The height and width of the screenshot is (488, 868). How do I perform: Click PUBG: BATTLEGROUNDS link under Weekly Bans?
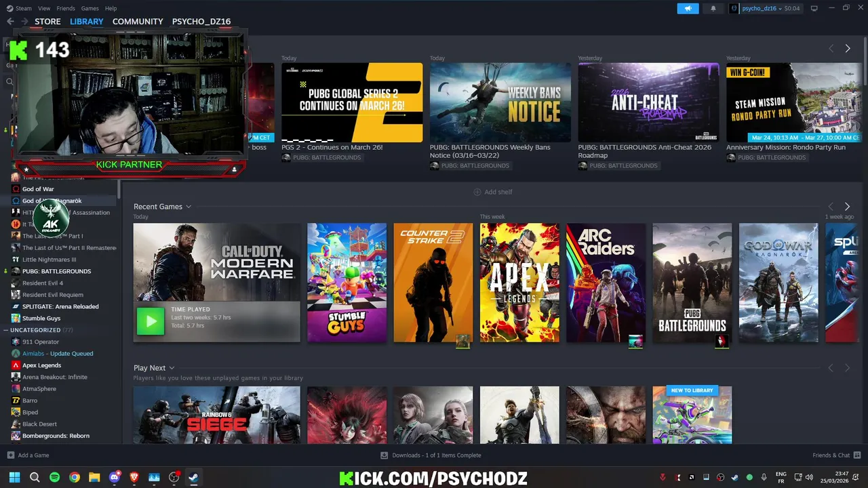(475, 166)
